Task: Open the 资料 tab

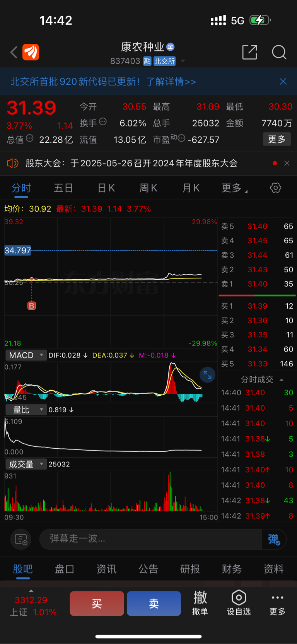Action: pyautogui.click(x=273, y=569)
